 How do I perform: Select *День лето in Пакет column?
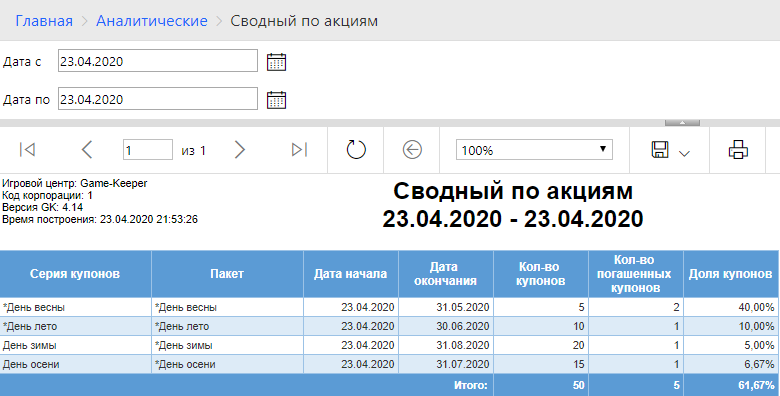click(182, 326)
